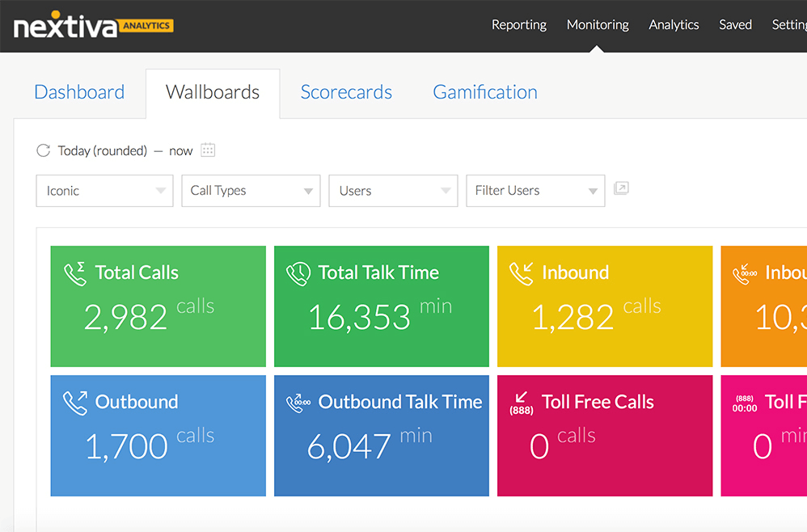Click the Outbound Talk Time tile icon
Image resolution: width=807 pixels, height=532 pixels.
tap(298, 402)
